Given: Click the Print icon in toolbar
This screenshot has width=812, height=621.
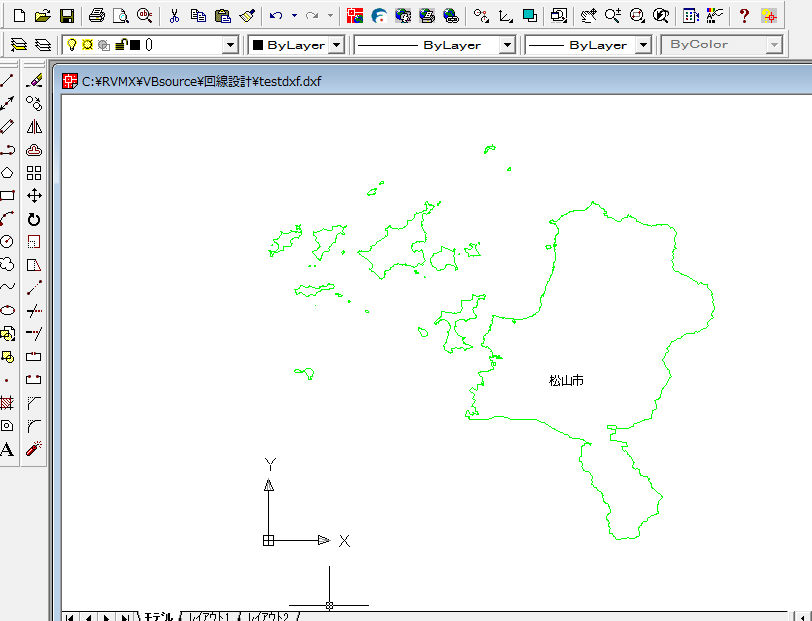Looking at the screenshot, I should (96, 16).
